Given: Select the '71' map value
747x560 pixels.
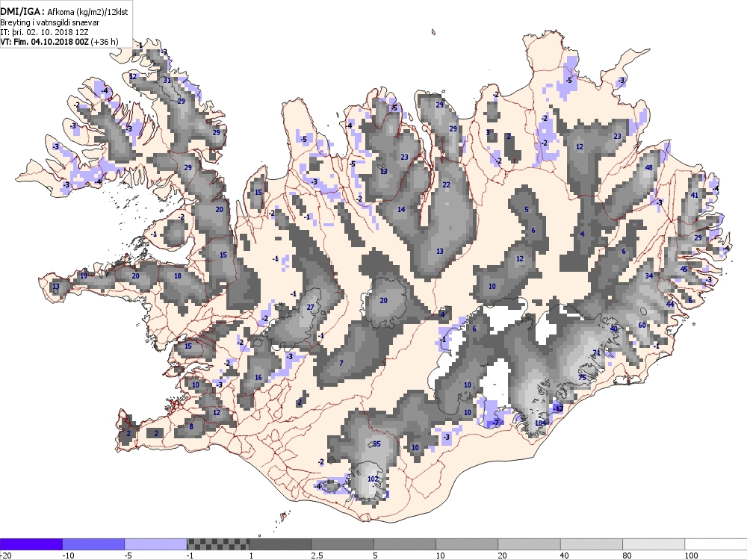Looking at the screenshot, I should pos(596,353).
